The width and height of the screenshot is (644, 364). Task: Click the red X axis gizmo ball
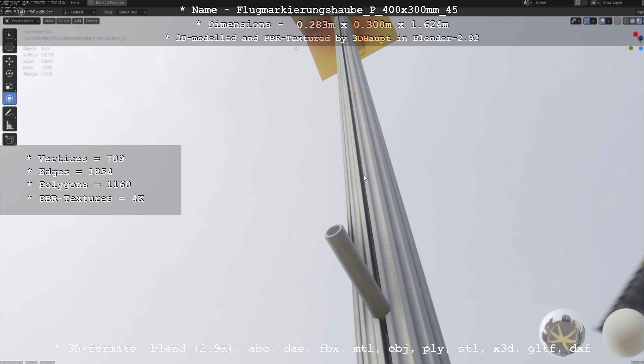[x=636, y=34]
